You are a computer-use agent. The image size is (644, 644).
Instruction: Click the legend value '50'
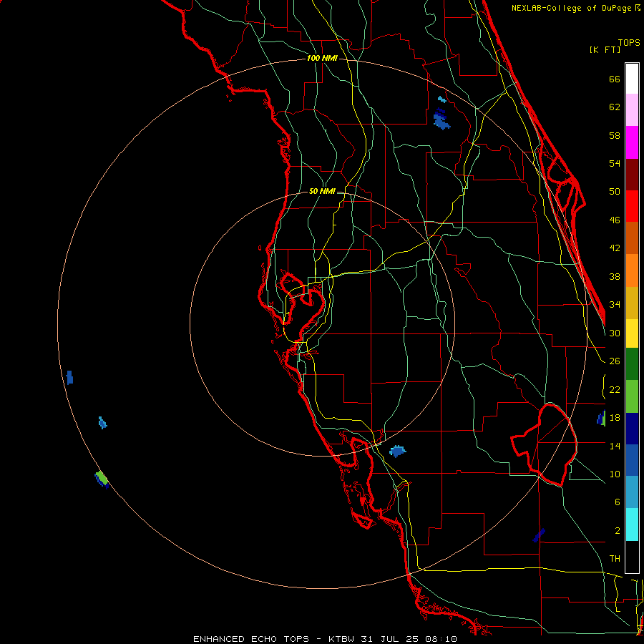point(615,192)
